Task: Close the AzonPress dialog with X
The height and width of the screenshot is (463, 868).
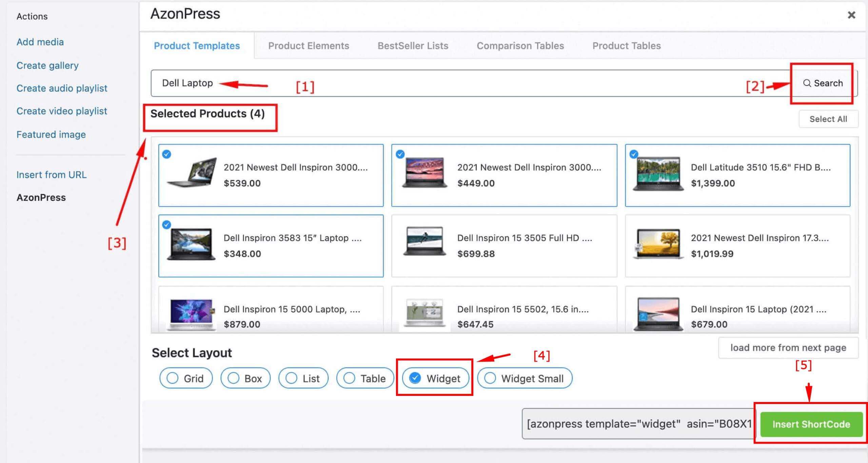Action: coord(851,15)
